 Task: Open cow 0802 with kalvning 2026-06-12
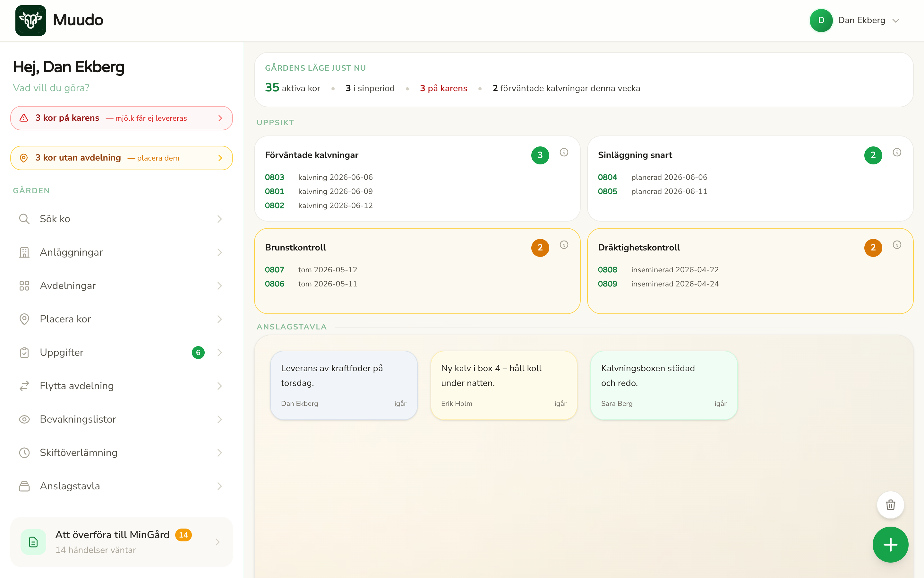[x=275, y=206]
